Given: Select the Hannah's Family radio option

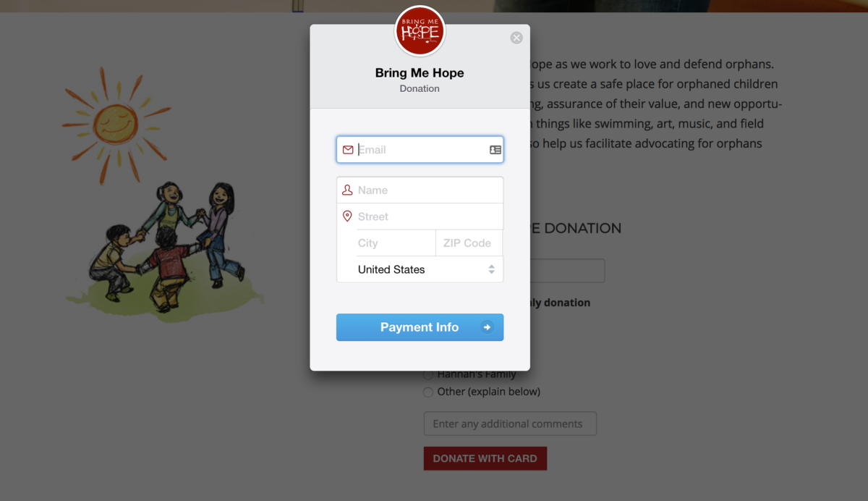Looking at the screenshot, I should [428, 375].
